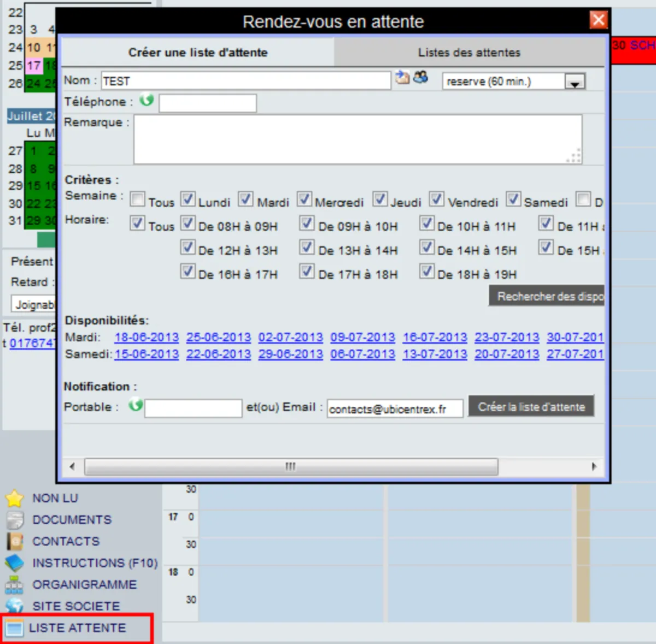656x644 pixels.
Task: Open the DOCUMENTS sidebar icon
Action: 14,520
